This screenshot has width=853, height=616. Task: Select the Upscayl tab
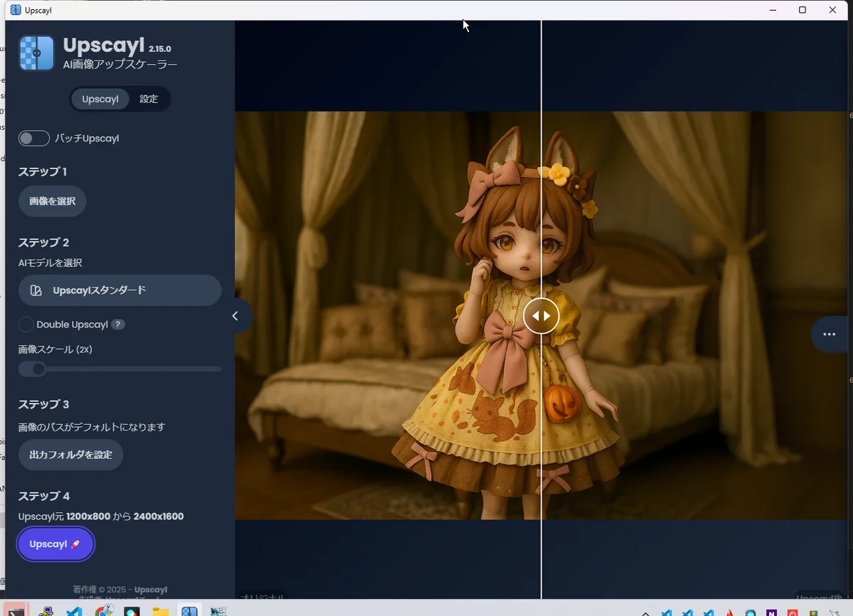100,99
